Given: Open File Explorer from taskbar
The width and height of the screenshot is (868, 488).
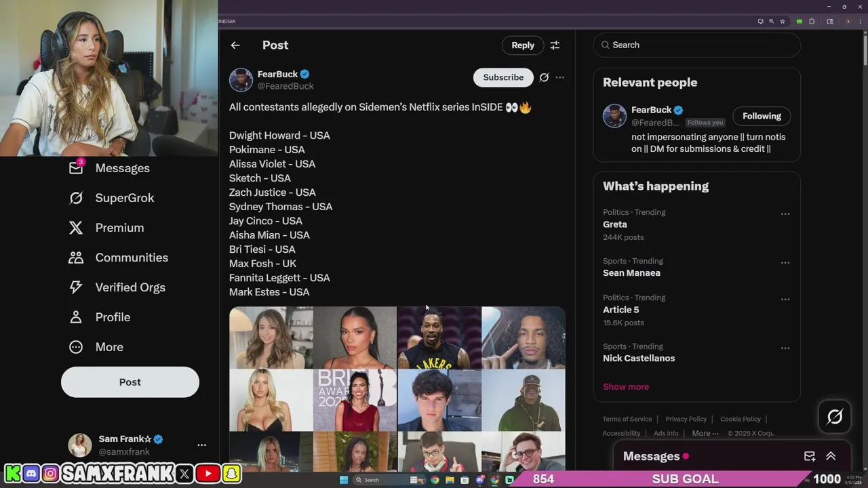Looking at the screenshot, I should coord(450,480).
